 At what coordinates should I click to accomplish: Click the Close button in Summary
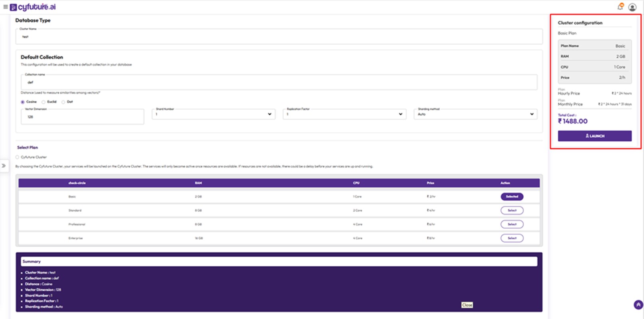point(467,305)
